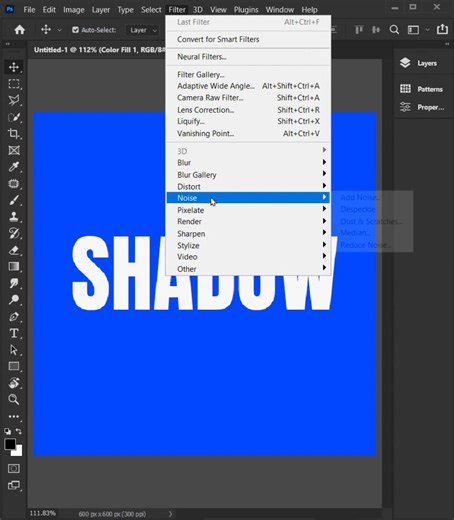
Task: Open the Properties panel
Action: tap(422, 107)
